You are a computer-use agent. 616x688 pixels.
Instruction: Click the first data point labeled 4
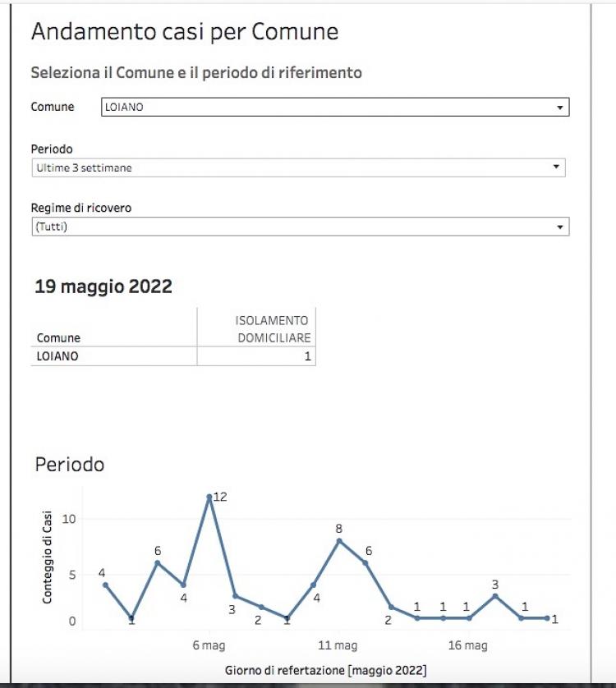[105, 585]
